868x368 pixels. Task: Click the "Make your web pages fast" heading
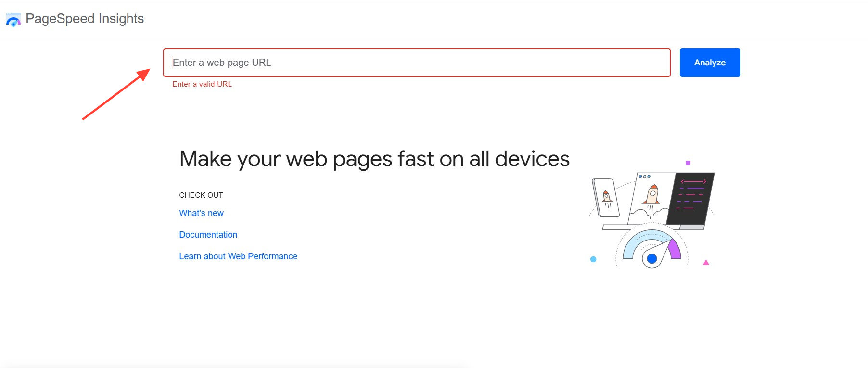coord(374,159)
